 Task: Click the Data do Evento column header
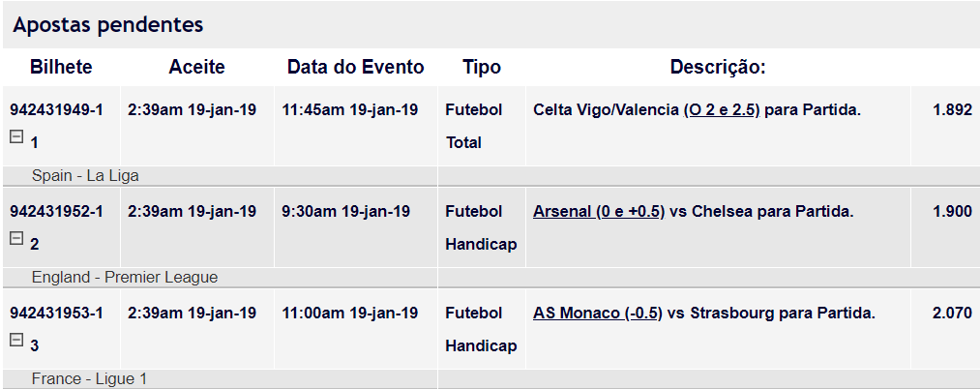tap(356, 67)
